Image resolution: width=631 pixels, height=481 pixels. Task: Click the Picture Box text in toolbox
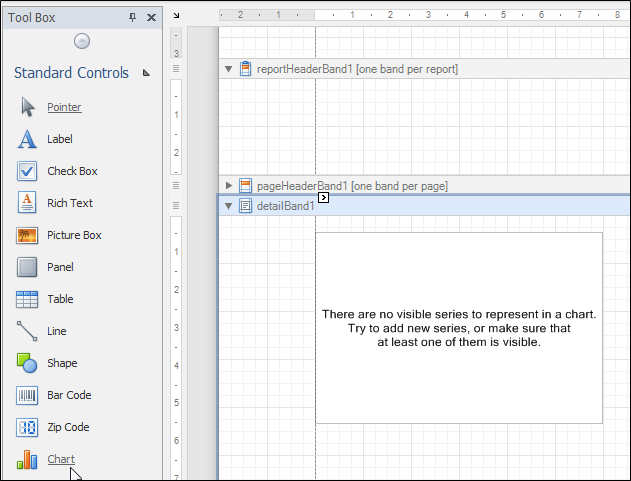[74, 235]
